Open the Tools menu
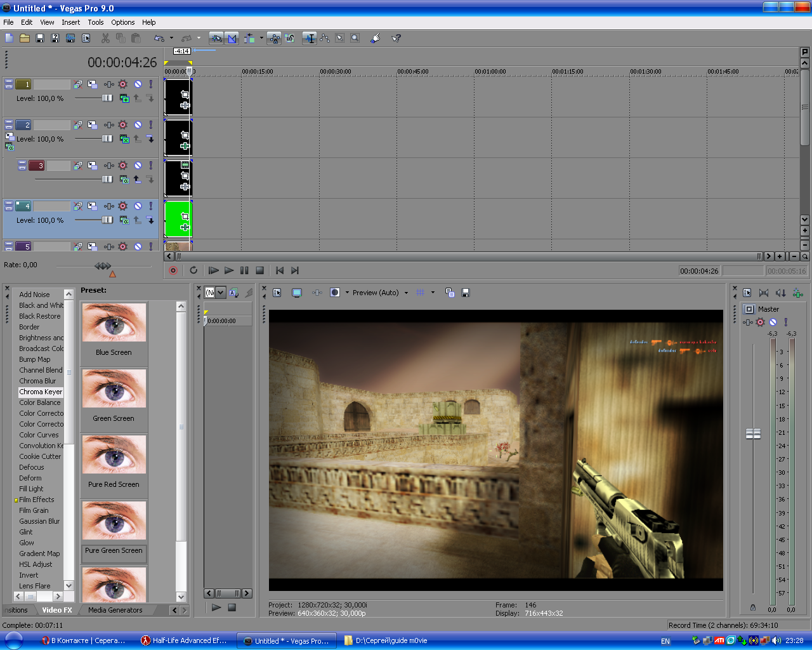The width and height of the screenshot is (812, 650). pyautogui.click(x=96, y=22)
